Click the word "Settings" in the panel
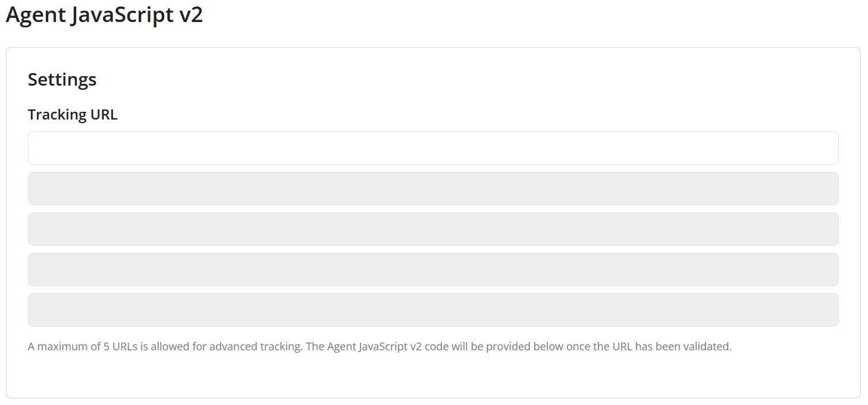 (x=62, y=80)
